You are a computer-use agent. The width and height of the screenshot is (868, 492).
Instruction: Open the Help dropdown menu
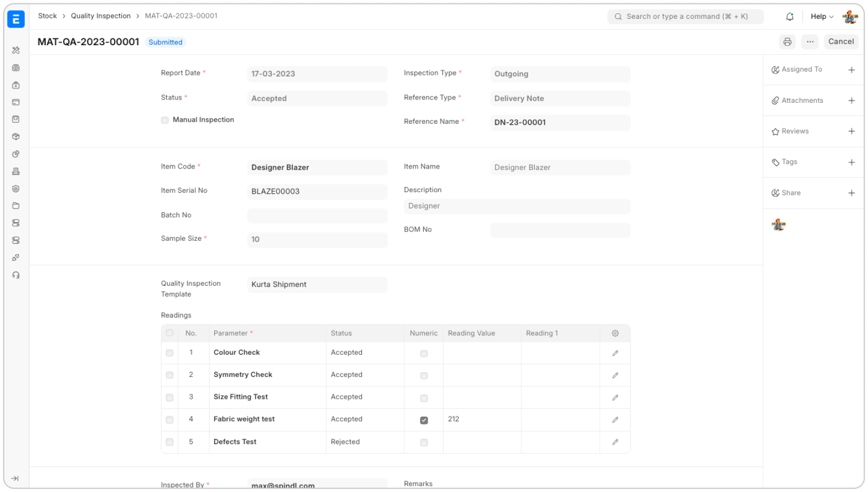click(x=822, y=17)
